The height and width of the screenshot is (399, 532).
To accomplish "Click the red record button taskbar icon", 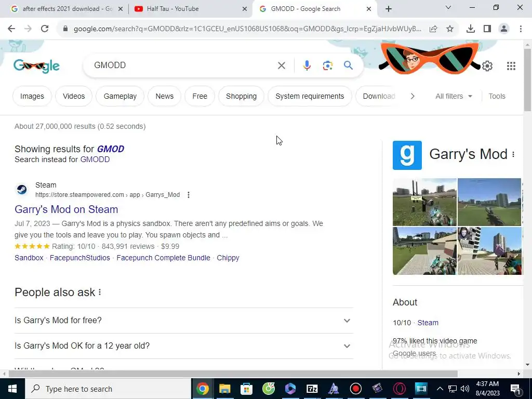I will coord(355,389).
